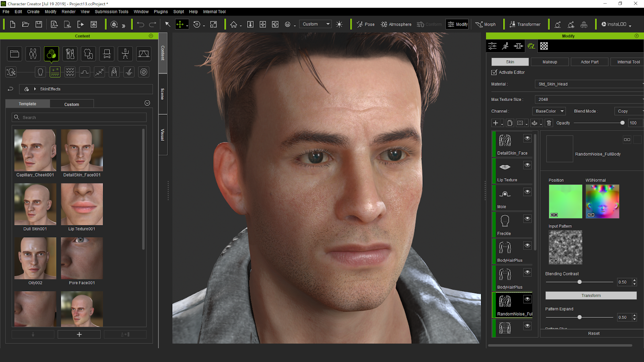Open the Blend Mode Copy dropdown
This screenshot has height=362, width=644.
click(x=629, y=111)
